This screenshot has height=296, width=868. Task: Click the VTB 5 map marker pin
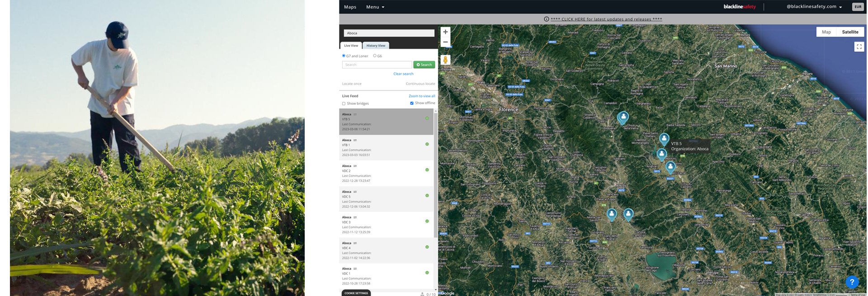point(664,139)
